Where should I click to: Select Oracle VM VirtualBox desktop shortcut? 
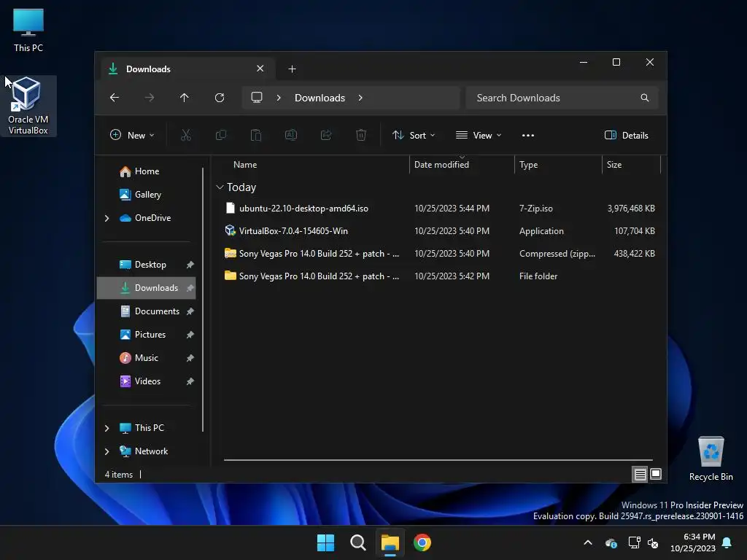[x=28, y=106]
